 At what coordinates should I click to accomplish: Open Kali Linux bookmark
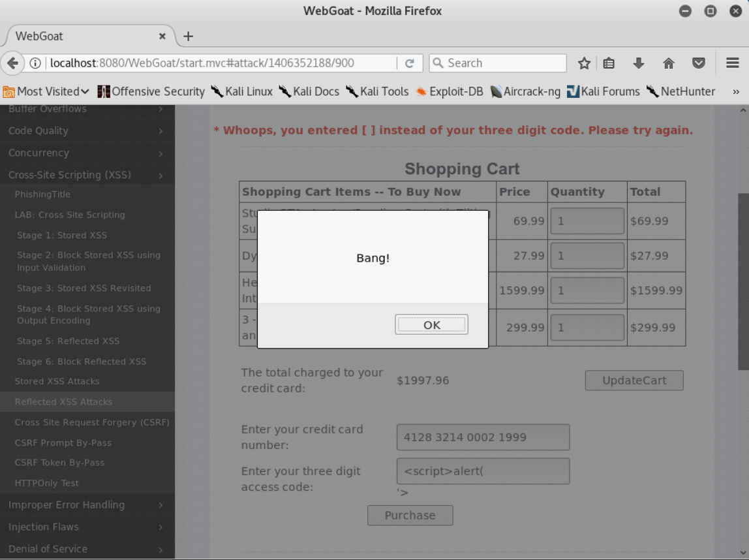click(x=241, y=91)
